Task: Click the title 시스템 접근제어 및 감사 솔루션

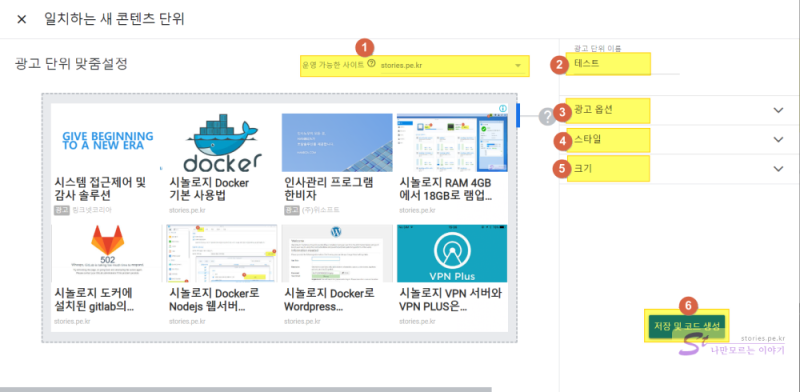Action: point(100,188)
